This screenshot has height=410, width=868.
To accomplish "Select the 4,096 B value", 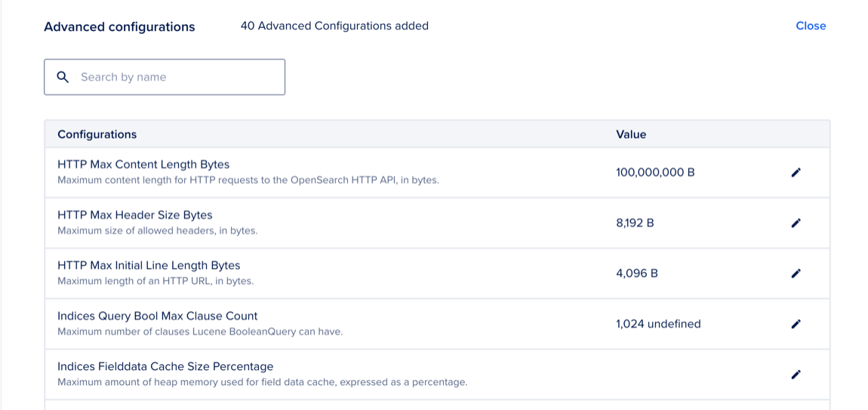I will click(x=636, y=273).
